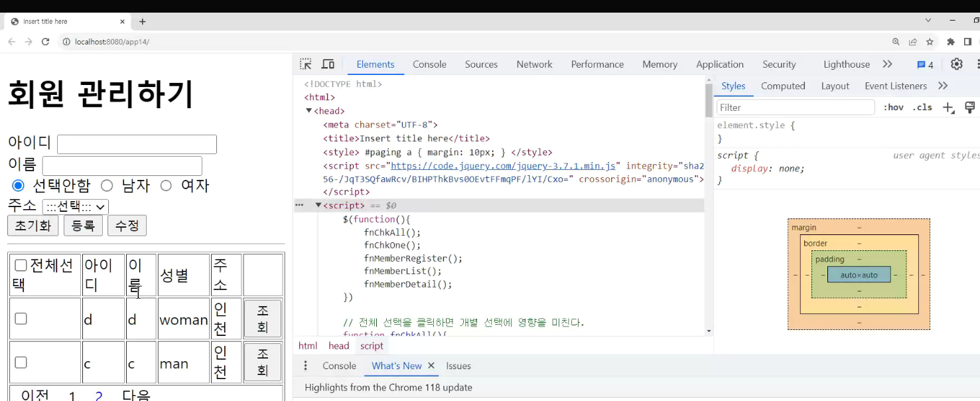Screen dimensions: 980x401
Task: Toggle the rendering emulations brush icon
Action: [969, 108]
